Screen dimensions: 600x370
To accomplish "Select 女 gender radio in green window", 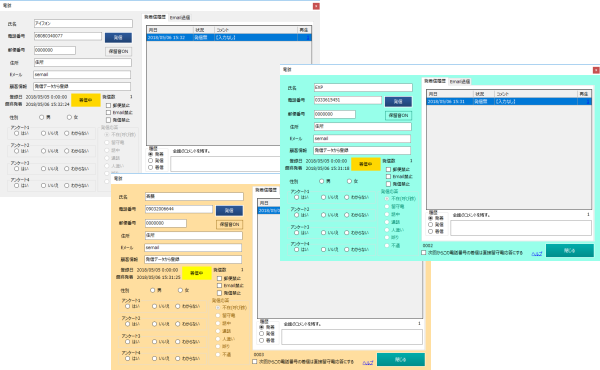I will coord(349,181).
